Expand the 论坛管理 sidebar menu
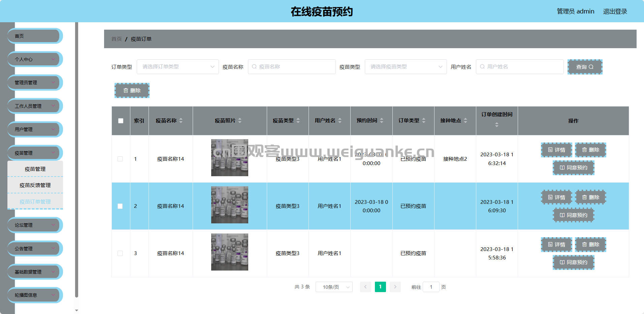This screenshot has width=644, height=314. tap(35, 225)
